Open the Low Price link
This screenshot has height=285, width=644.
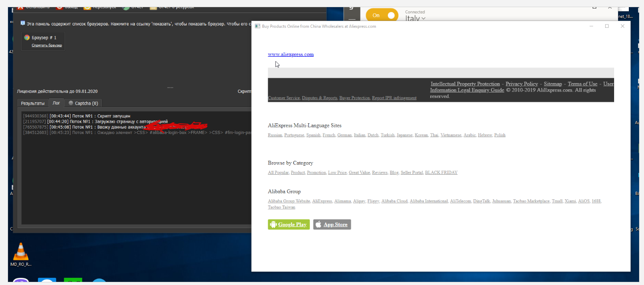(x=337, y=172)
